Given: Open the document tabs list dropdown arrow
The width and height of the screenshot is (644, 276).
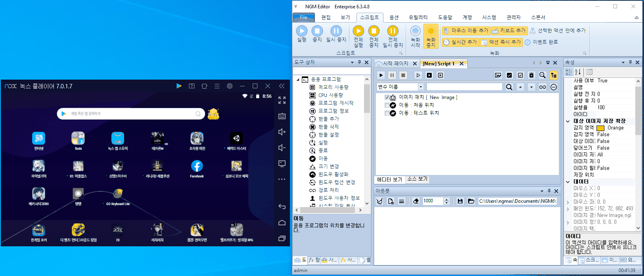Looking at the screenshot, I should 548,63.
